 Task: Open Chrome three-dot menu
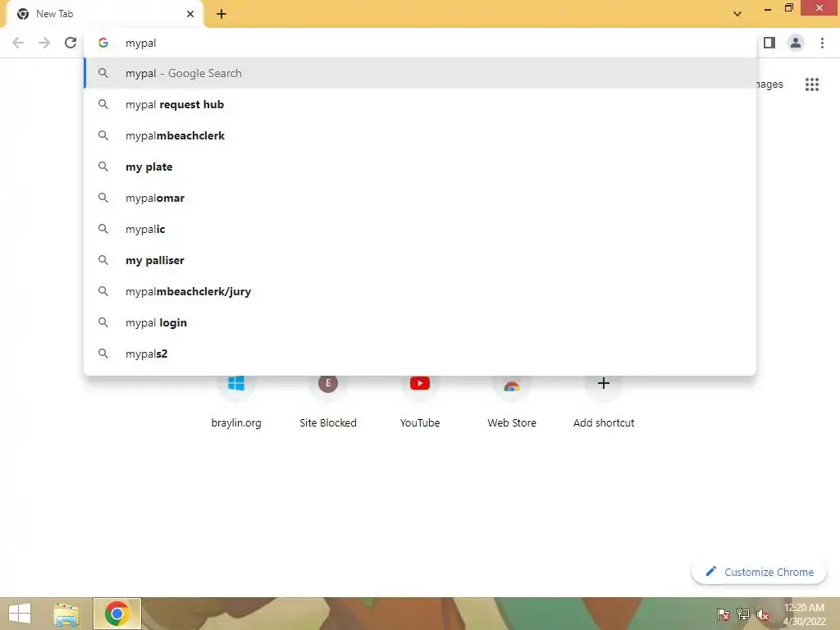[x=822, y=43]
